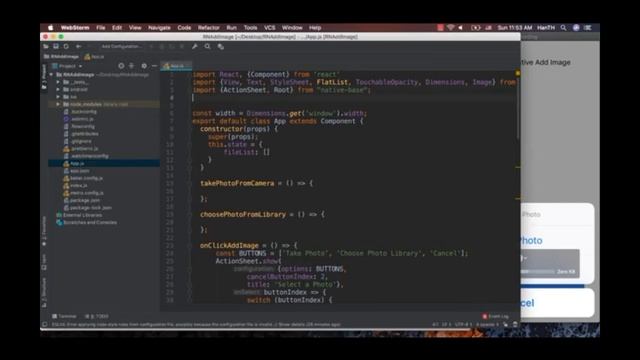
Task: Hide the Project panel with minus icon
Action: tap(154, 66)
